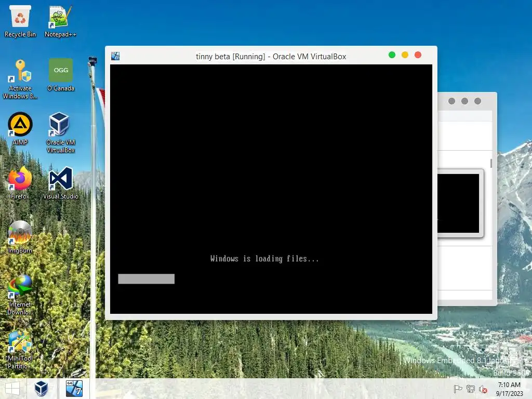The width and height of the screenshot is (532, 399).
Task: Click the network tray icon
Action: [x=470, y=389]
